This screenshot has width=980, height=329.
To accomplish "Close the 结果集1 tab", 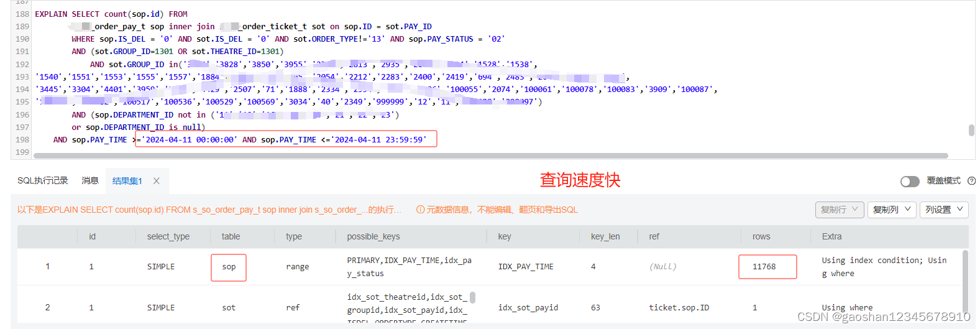I will click(157, 181).
